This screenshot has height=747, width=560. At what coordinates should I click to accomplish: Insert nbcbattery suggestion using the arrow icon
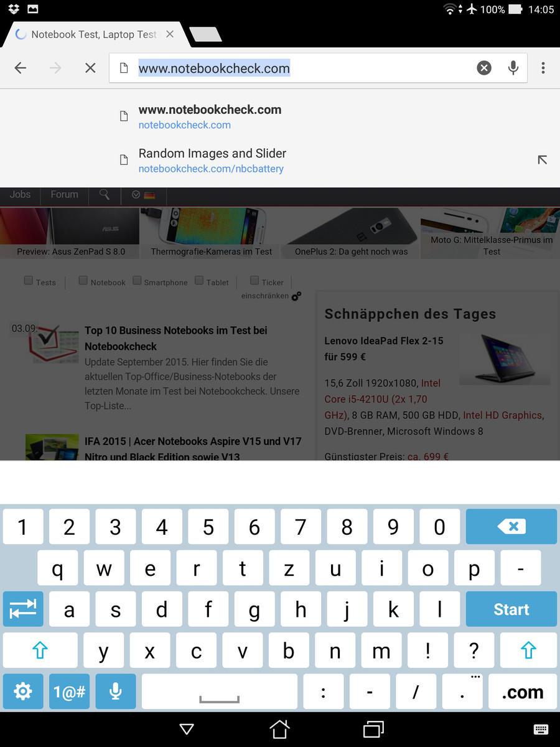(542, 160)
